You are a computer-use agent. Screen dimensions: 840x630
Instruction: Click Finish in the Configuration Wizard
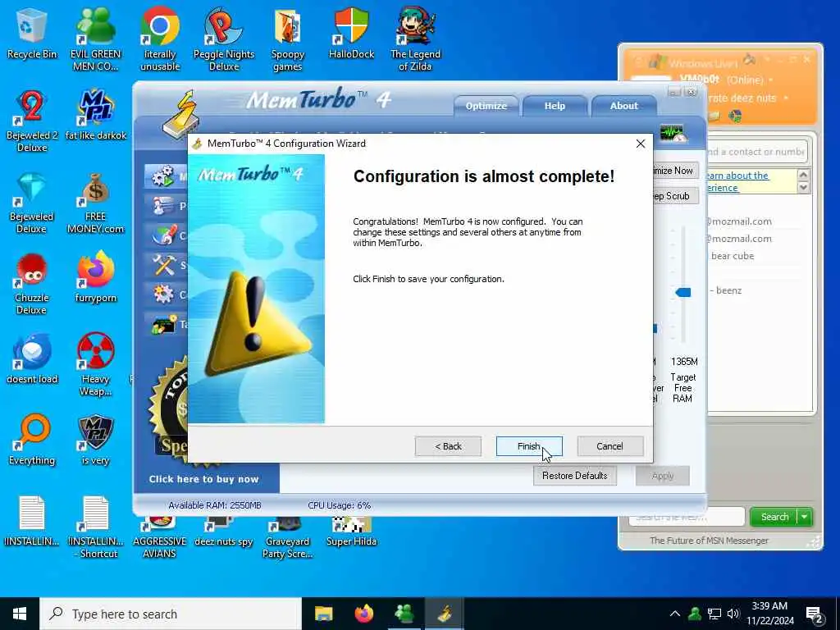[x=529, y=446]
